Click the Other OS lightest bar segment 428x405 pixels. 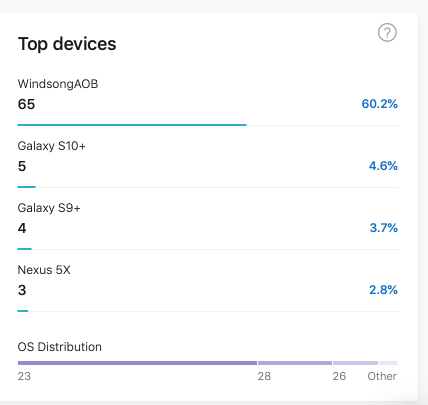(388, 363)
